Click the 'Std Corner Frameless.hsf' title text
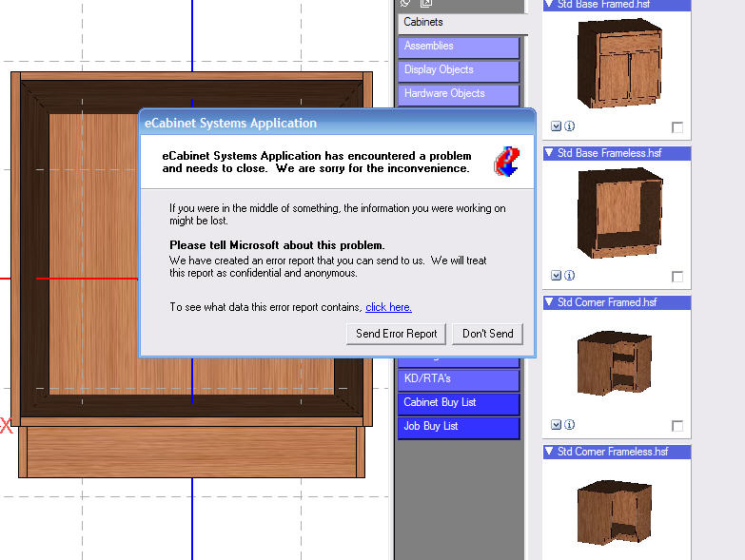This screenshot has height=560, width=745. point(613,452)
